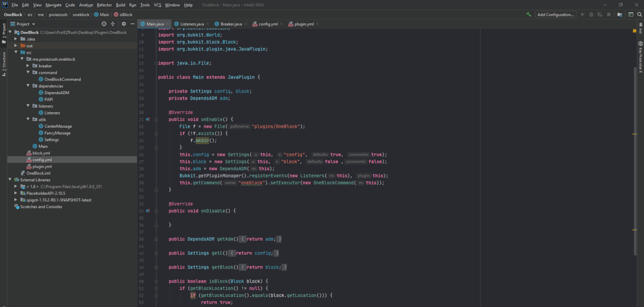Click the yellow inspection indicator above the editor scrollbar
The image size is (644, 307).
634,31
